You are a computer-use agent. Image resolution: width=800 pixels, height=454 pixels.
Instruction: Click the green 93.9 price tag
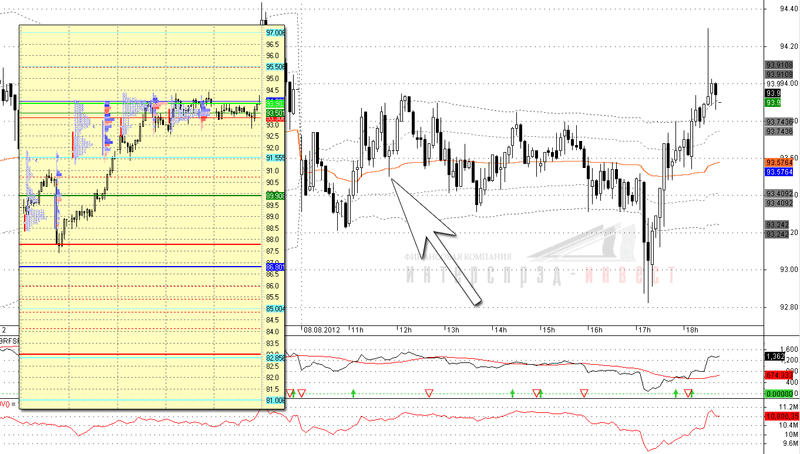tap(773, 103)
